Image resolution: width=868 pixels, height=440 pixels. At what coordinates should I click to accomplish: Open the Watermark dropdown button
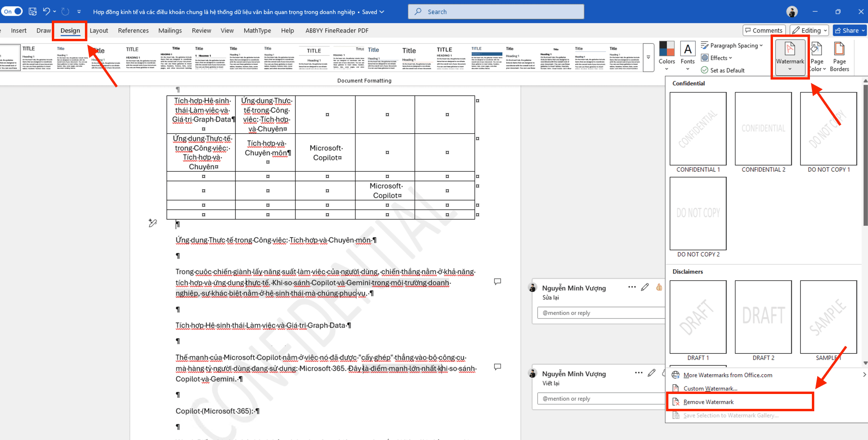tap(790, 57)
